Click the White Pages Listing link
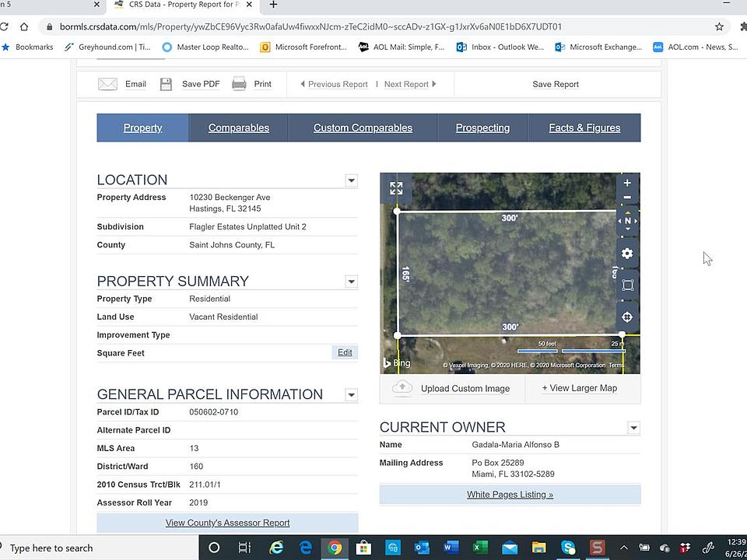Viewport: 747px width, 560px height. point(510,495)
